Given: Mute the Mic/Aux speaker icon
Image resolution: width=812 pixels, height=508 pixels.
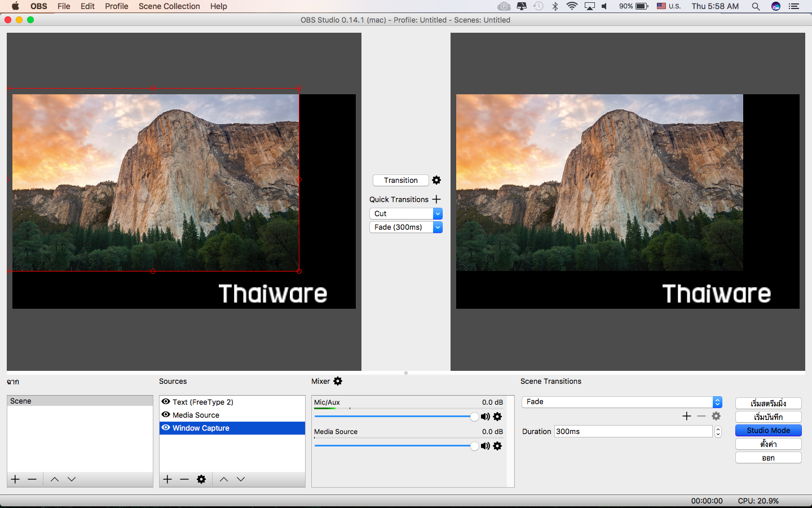Looking at the screenshot, I should point(485,417).
